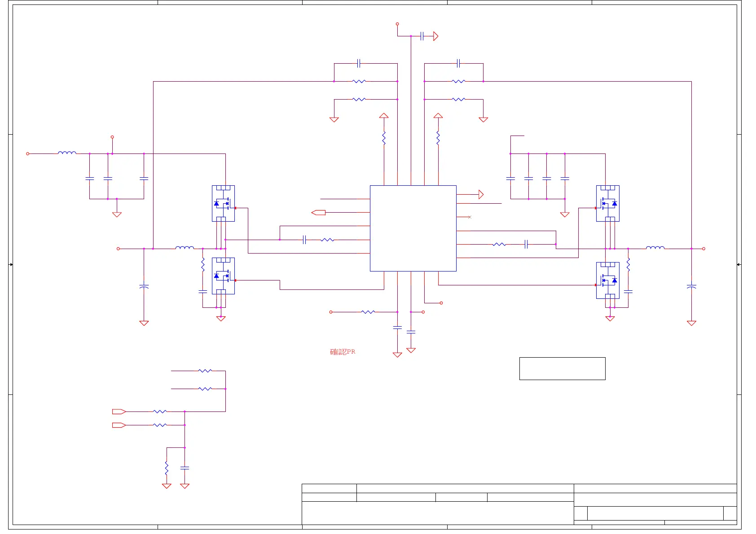Select the upper-right MOSFET symbol
Viewport: 756px width, 534px height.
pyautogui.click(x=607, y=203)
